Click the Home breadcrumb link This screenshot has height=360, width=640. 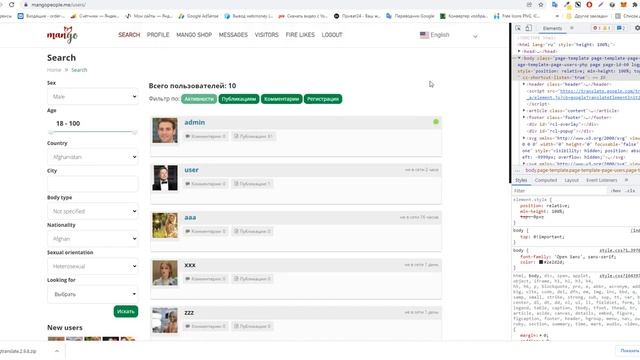pos(54,70)
